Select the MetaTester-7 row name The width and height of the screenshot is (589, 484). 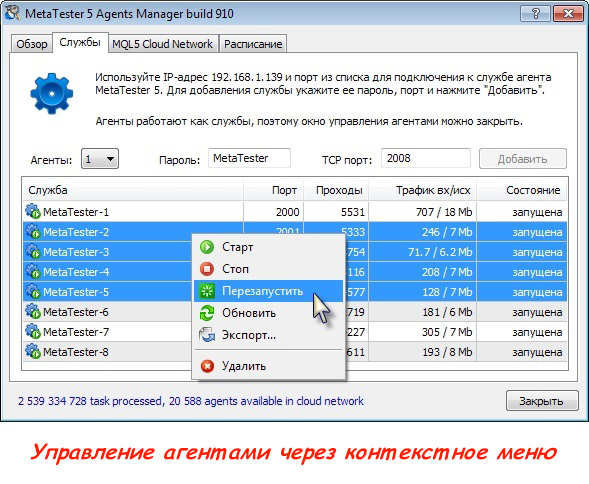(76, 332)
